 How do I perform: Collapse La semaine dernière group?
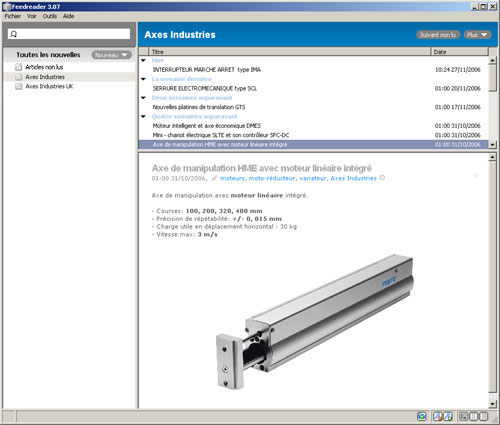coord(143,79)
